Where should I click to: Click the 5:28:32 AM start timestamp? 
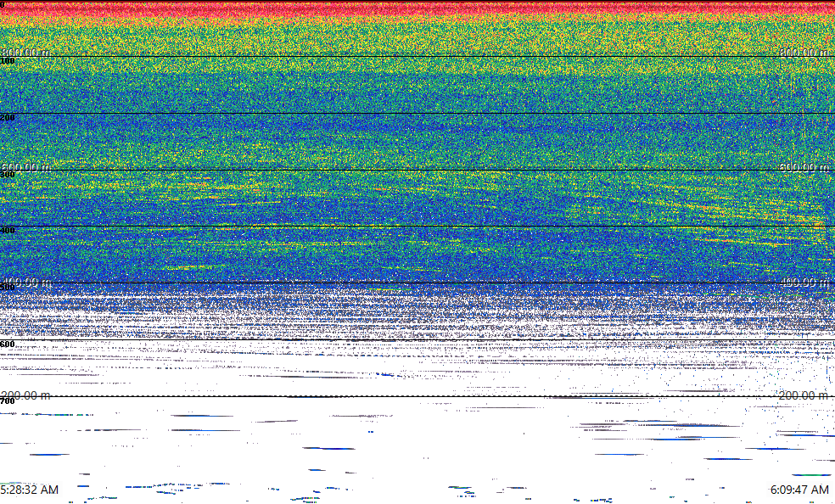coord(30,489)
